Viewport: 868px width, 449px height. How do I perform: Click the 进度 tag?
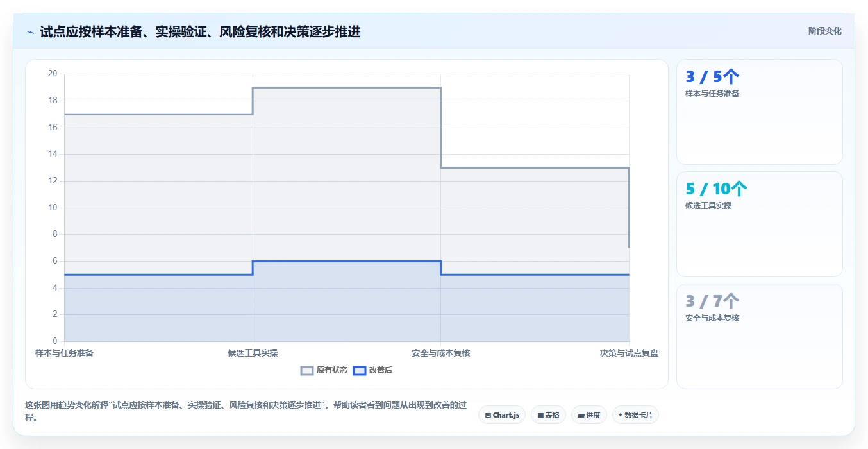point(589,415)
